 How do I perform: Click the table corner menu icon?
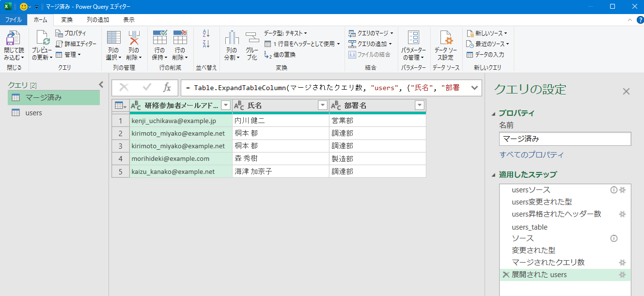click(x=120, y=105)
